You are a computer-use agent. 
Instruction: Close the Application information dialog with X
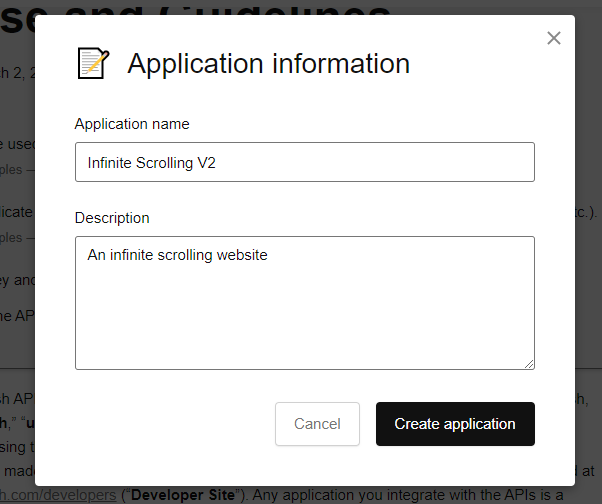pyautogui.click(x=554, y=38)
